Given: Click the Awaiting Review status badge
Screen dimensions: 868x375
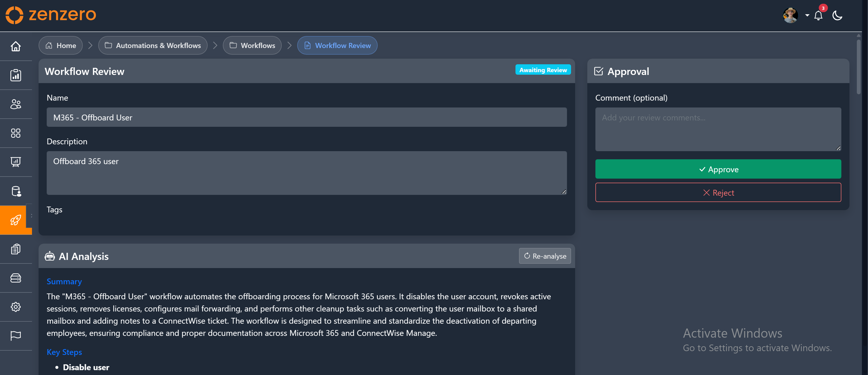Looking at the screenshot, I should (543, 70).
